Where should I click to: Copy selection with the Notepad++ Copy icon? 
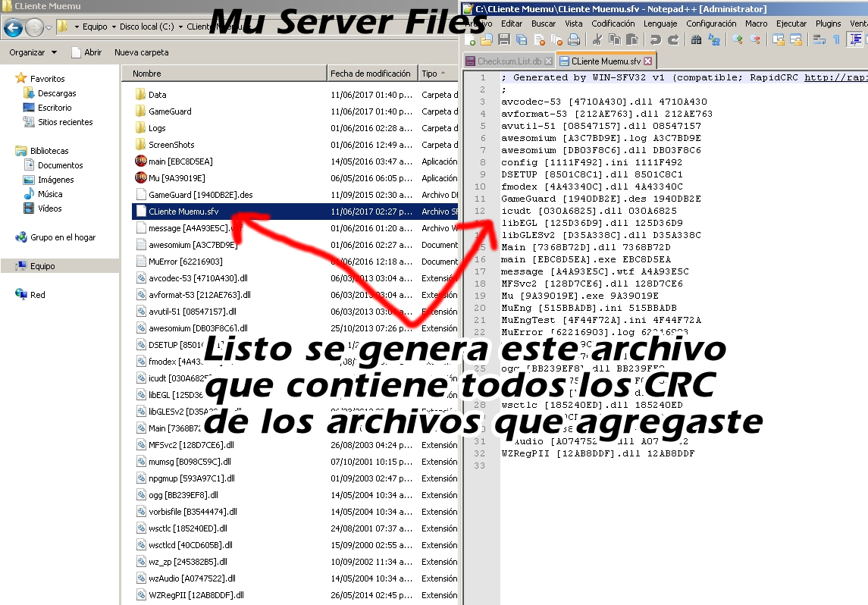[615, 39]
